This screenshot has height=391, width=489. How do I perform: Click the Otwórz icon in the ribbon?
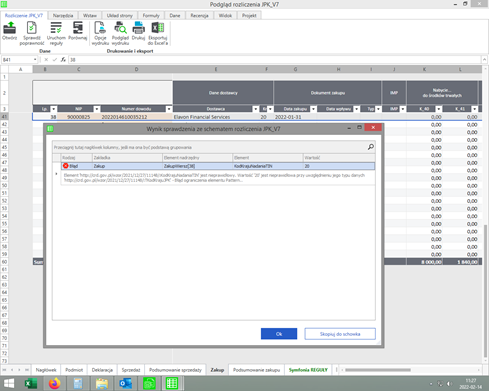click(x=10, y=29)
